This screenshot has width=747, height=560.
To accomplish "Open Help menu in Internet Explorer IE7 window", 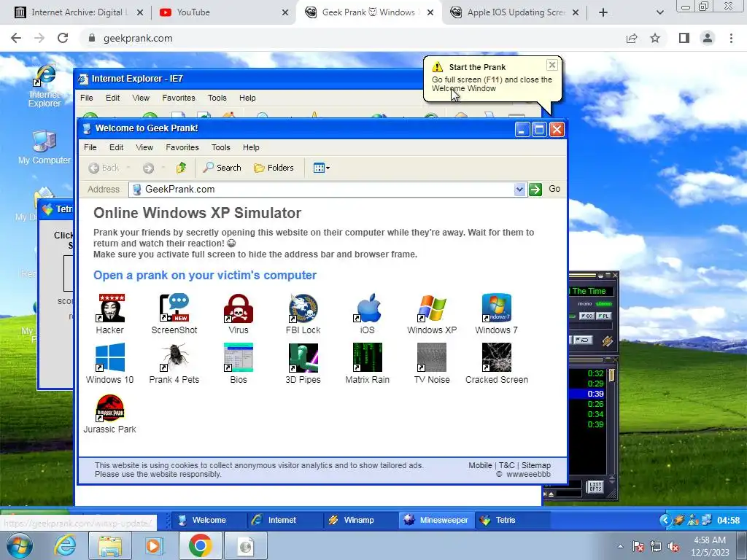I will (x=247, y=98).
